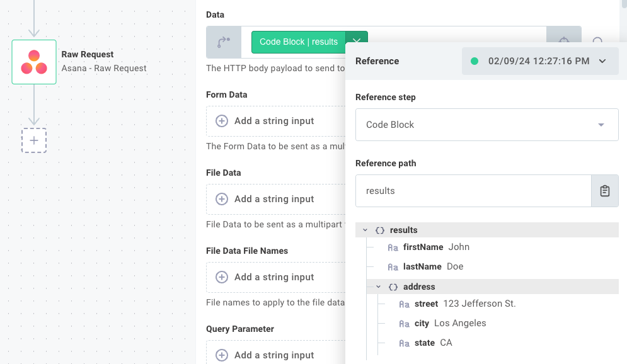627x364 pixels.
Task: Click the {} object icon beside results
Action: [379, 230]
